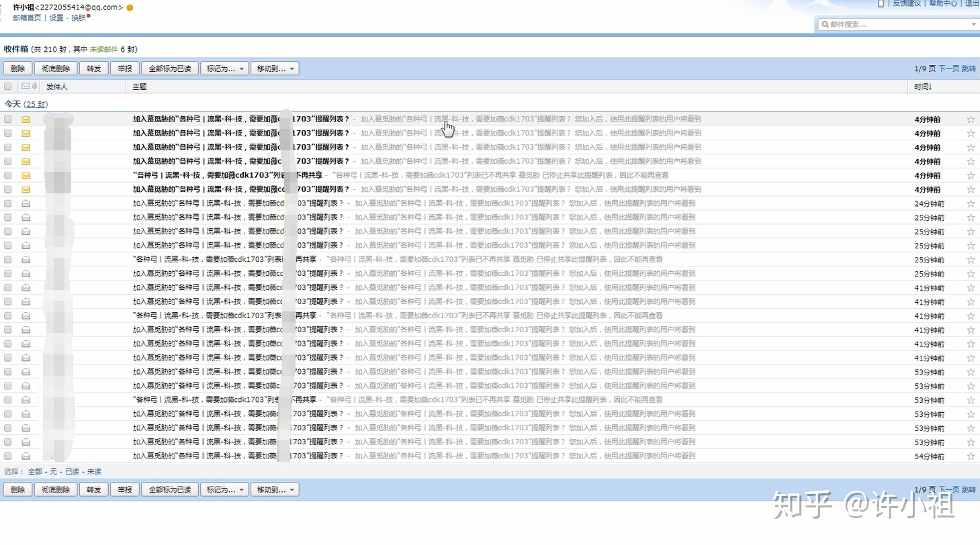
Task: Star the mail received 54分钟前
Action: click(x=971, y=456)
